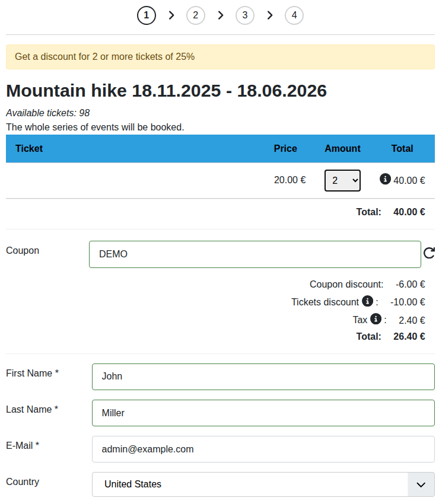
Task: Select the Last Name field with Miller
Action: [263, 413]
